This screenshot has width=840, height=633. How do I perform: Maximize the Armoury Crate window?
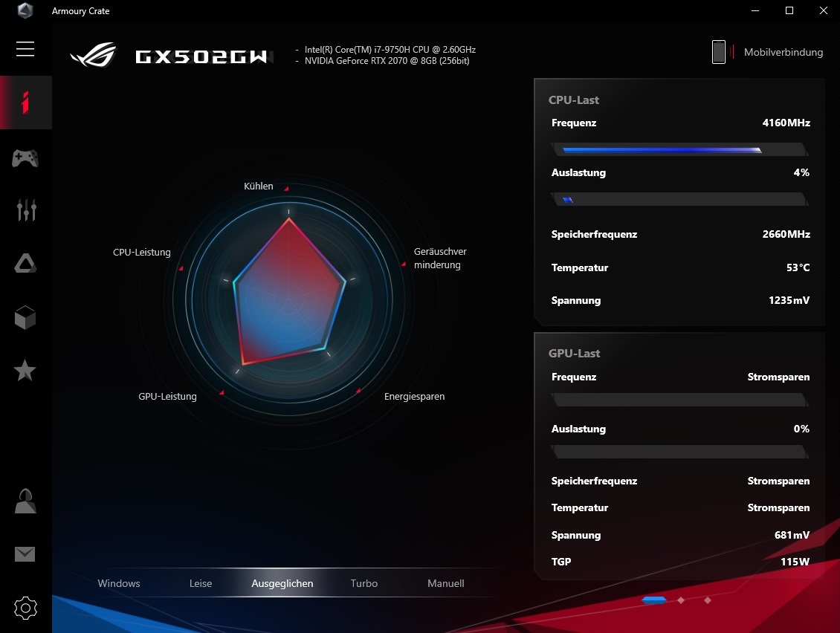789,10
